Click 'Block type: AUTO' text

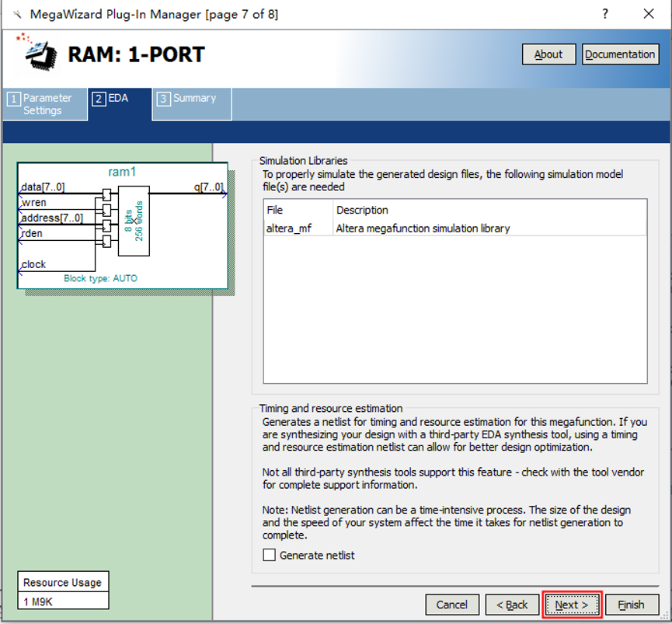pyautogui.click(x=101, y=278)
